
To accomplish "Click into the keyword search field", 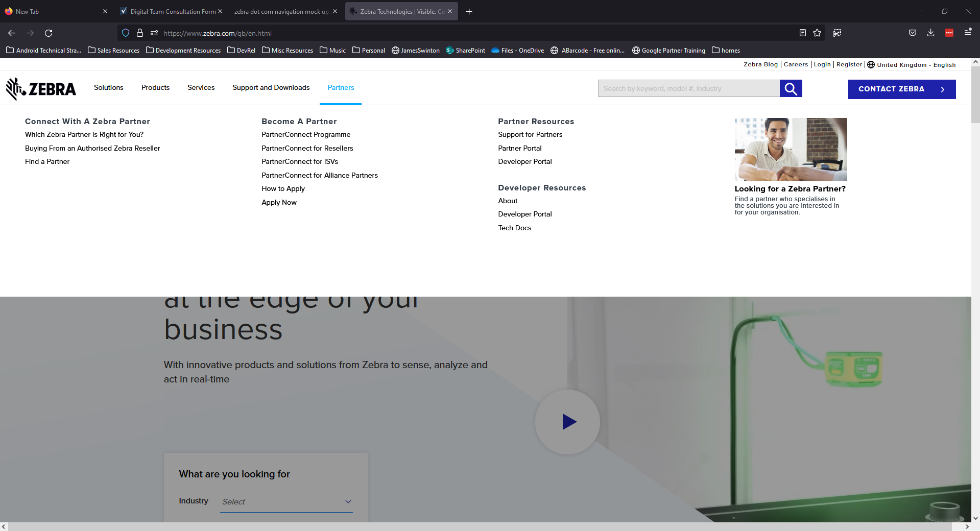I will click(x=688, y=88).
